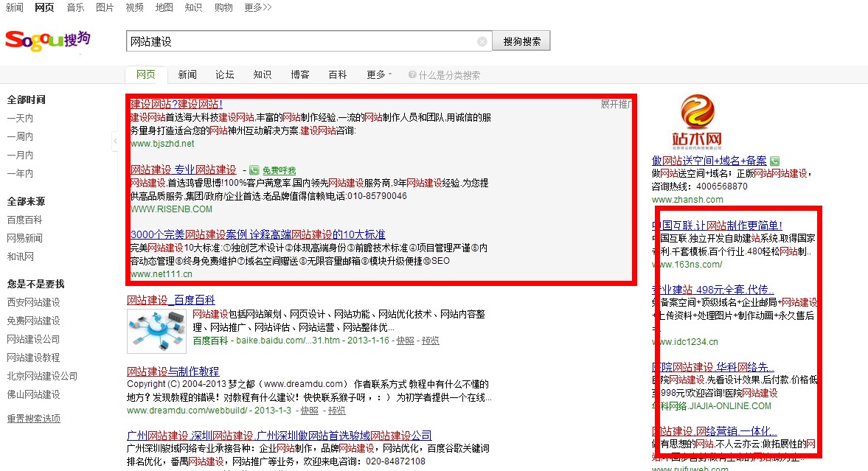Click the green phone icon after 做网站送空间+域名+备案

[x=775, y=161]
